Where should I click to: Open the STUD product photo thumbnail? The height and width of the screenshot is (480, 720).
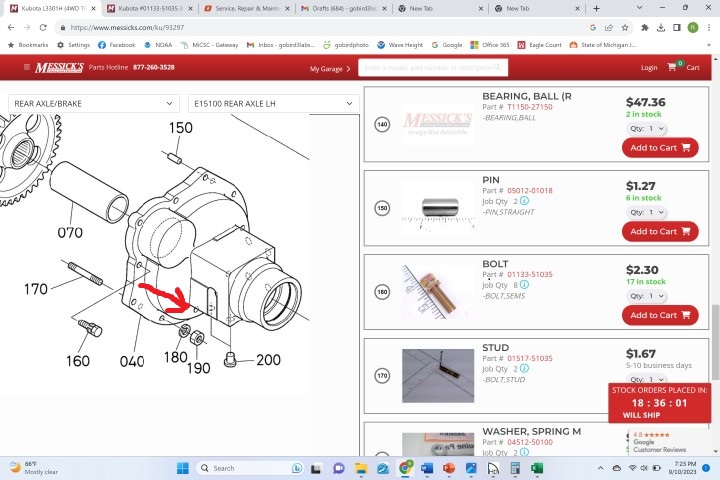click(x=438, y=376)
